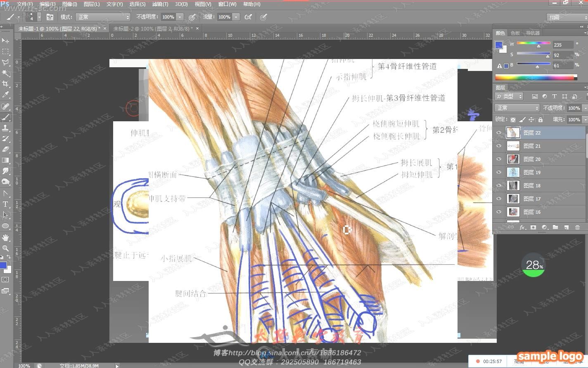This screenshot has height=368, width=588.
Task: Add new adjustment layer
Action: [x=544, y=227]
